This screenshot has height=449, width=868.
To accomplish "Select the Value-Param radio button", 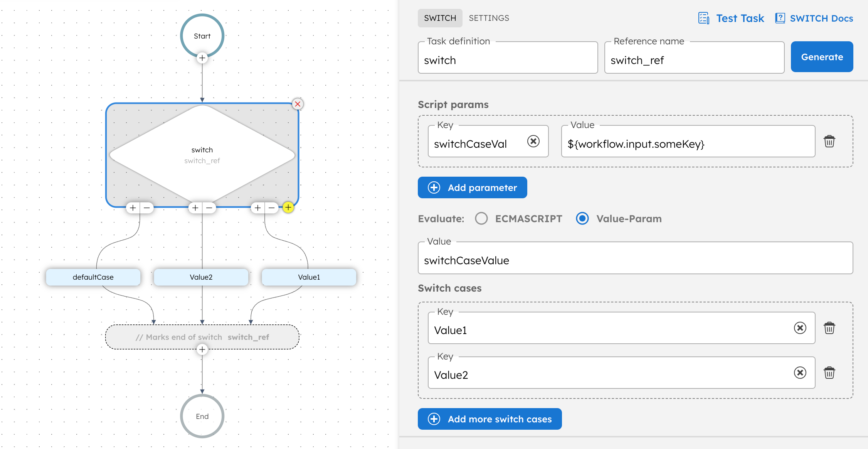I will pos(579,218).
